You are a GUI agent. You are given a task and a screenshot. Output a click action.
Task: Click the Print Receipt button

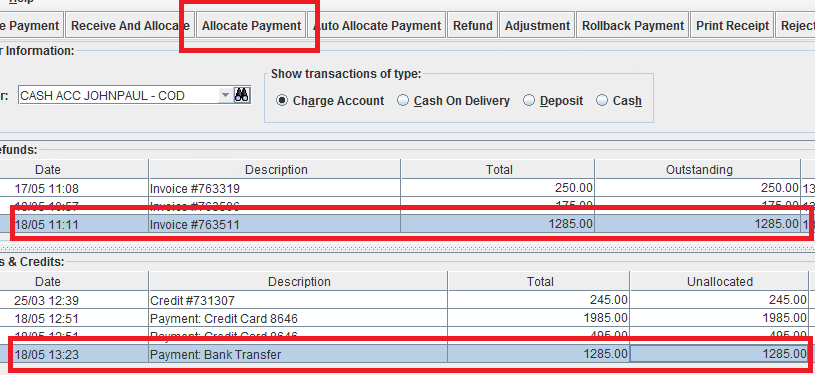click(732, 25)
